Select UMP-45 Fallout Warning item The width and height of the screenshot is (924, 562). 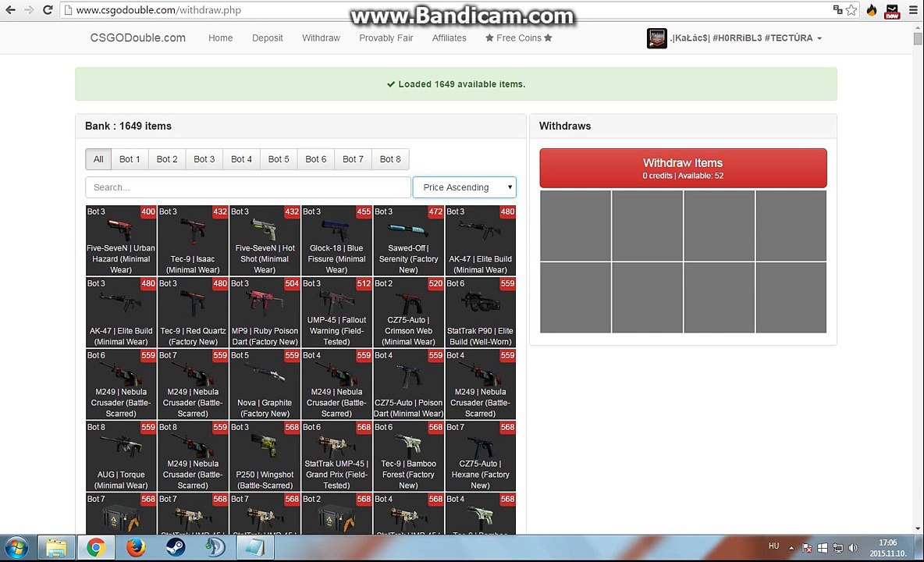[336, 312]
